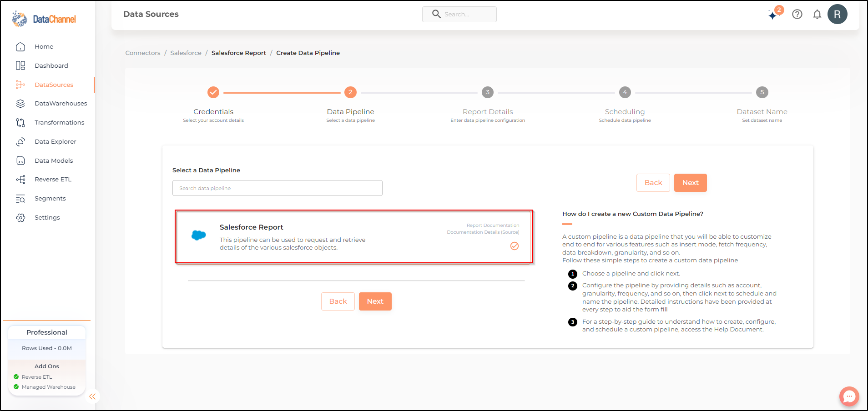Open the Home sidebar icon
The height and width of the screenshot is (411, 868).
[x=20, y=47]
